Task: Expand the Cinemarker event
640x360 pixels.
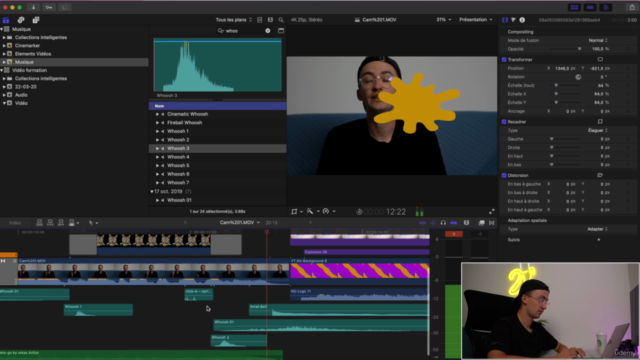Action: pyautogui.click(x=4, y=46)
